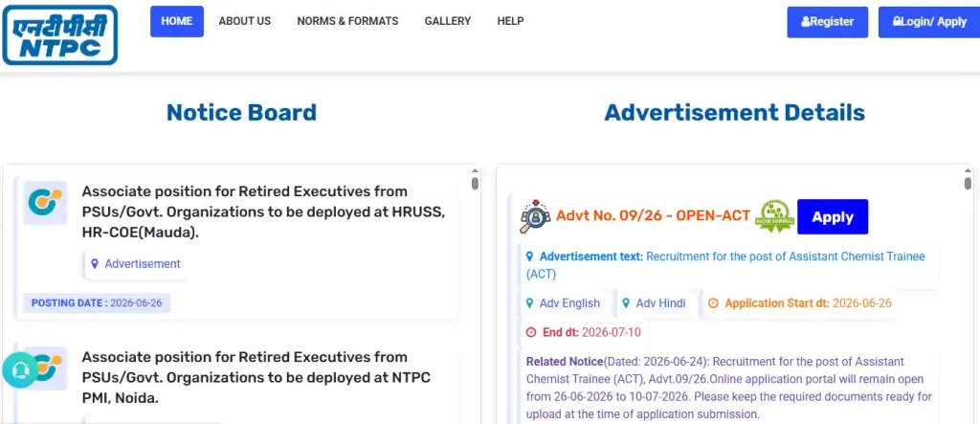Click the pin icon beside Advertisement text

point(529,257)
